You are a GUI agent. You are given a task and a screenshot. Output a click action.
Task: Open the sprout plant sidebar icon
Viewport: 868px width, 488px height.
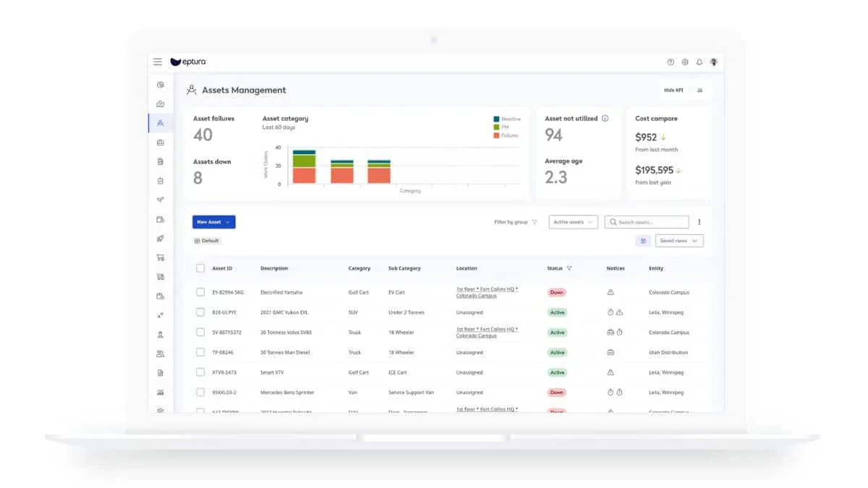click(161, 200)
